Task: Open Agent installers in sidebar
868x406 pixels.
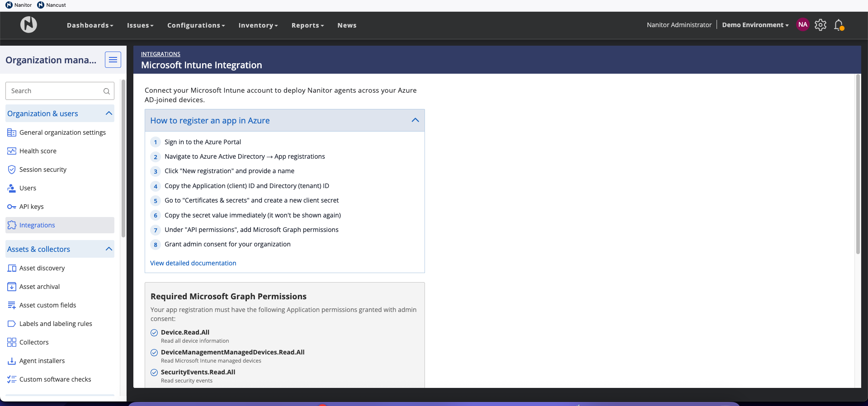Action: point(42,361)
